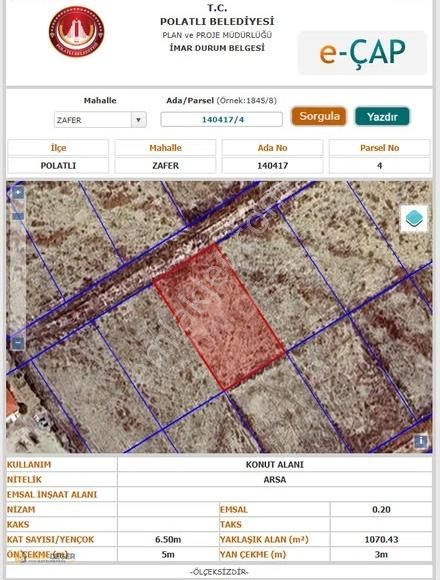Viewport: 440px width, 580px height.
Task: Zoom in on the parcel map
Action: tap(18, 192)
